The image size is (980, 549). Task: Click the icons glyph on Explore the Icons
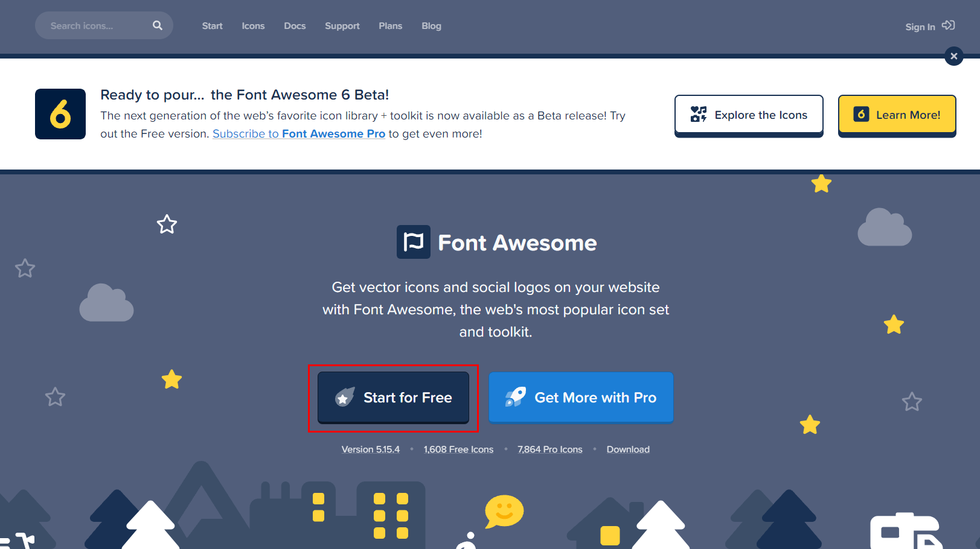pos(698,115)
